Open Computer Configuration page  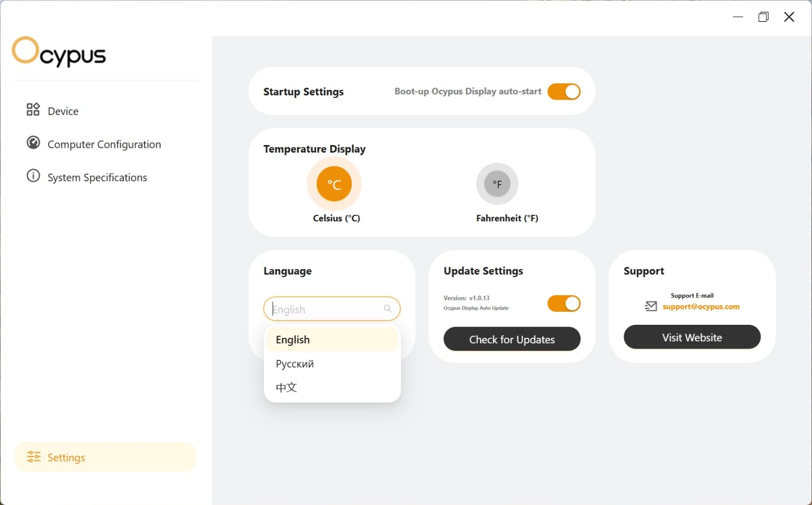coord(104,145)
